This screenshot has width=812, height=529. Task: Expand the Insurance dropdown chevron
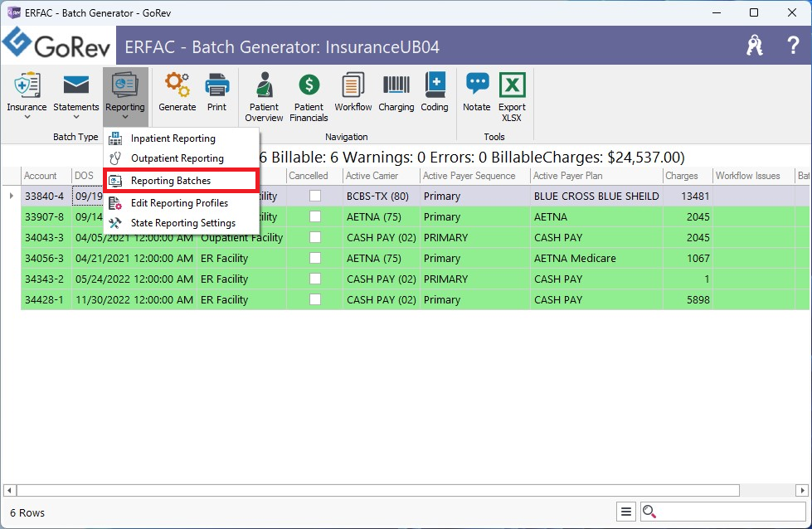(27, 118)
